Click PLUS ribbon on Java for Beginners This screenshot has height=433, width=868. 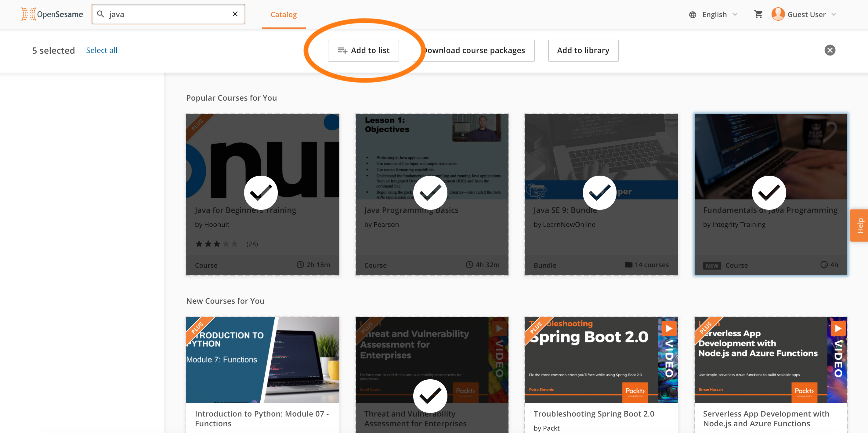click(198, 125)
